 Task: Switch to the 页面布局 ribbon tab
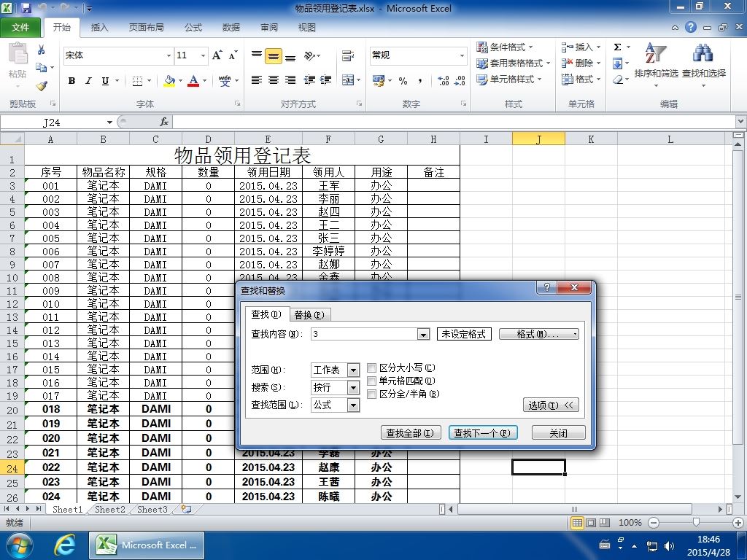[x=146, y=28]
